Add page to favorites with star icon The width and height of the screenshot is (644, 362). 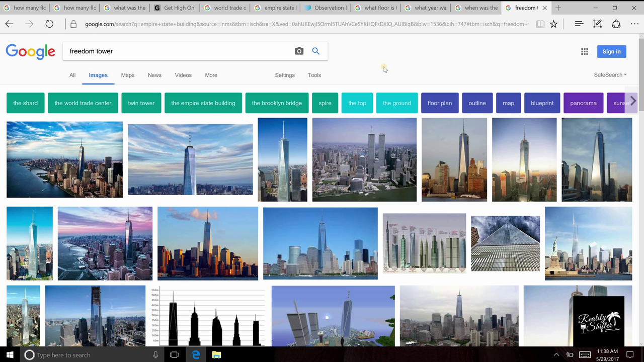[554, 24]
